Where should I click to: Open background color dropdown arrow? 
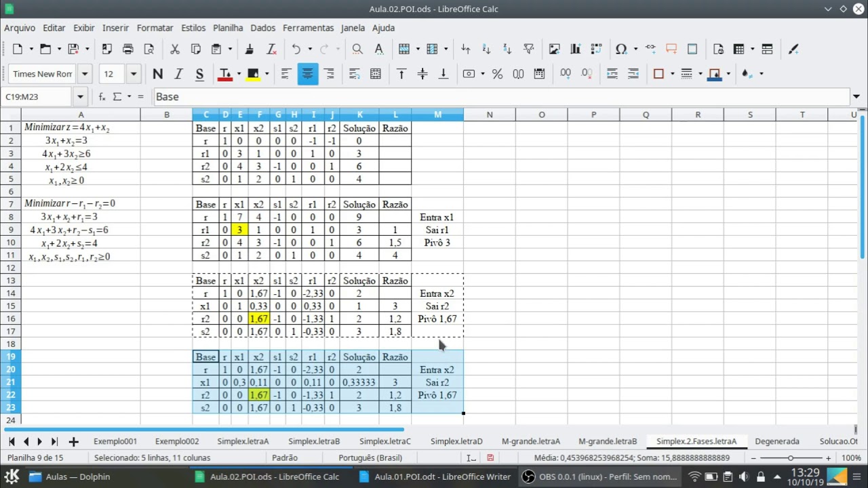(x=267, y=74)
